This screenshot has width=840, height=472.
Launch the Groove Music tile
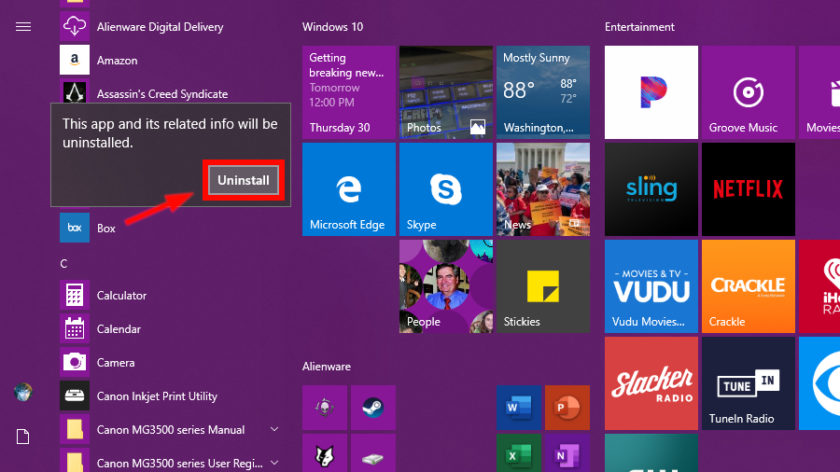tap(748, 92)
